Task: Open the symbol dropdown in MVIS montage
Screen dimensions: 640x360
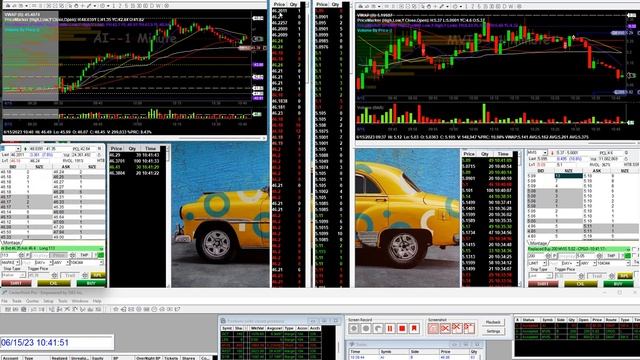Action: [x=545, y=153]
